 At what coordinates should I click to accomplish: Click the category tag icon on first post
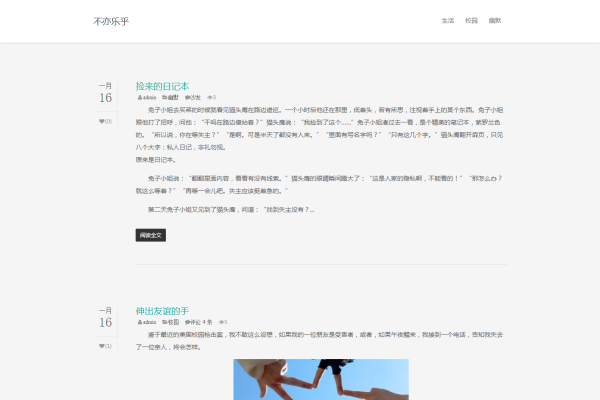click(163, 97)
